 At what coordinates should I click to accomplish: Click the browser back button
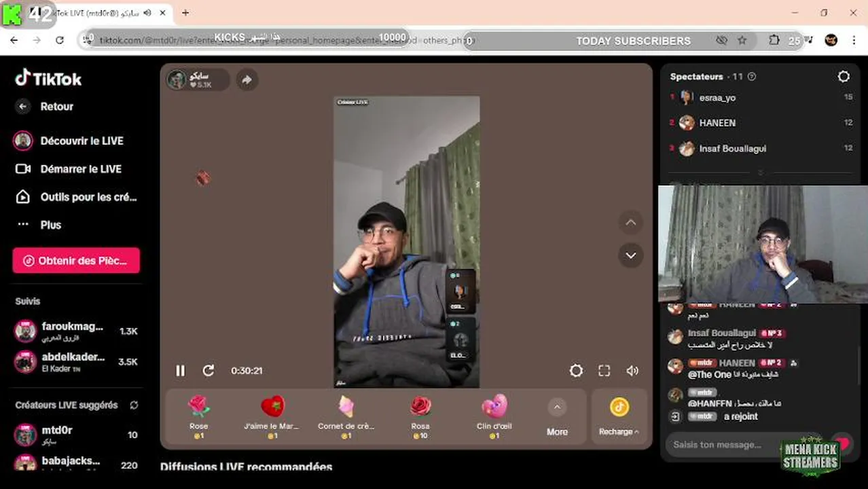(x=14, y=41)
